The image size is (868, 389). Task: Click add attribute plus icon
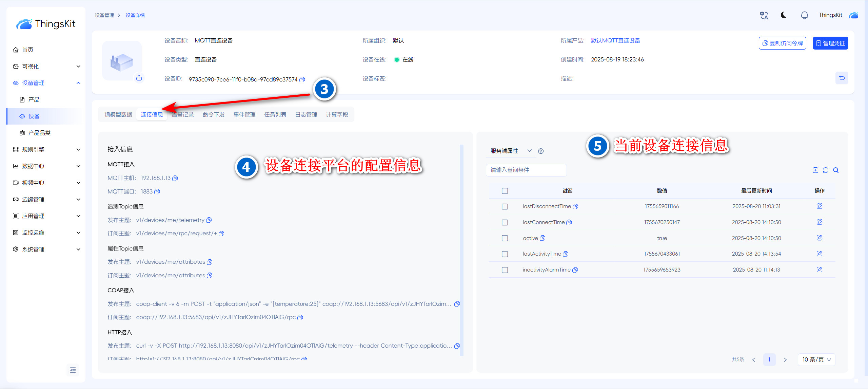click(x=815, y=170)
